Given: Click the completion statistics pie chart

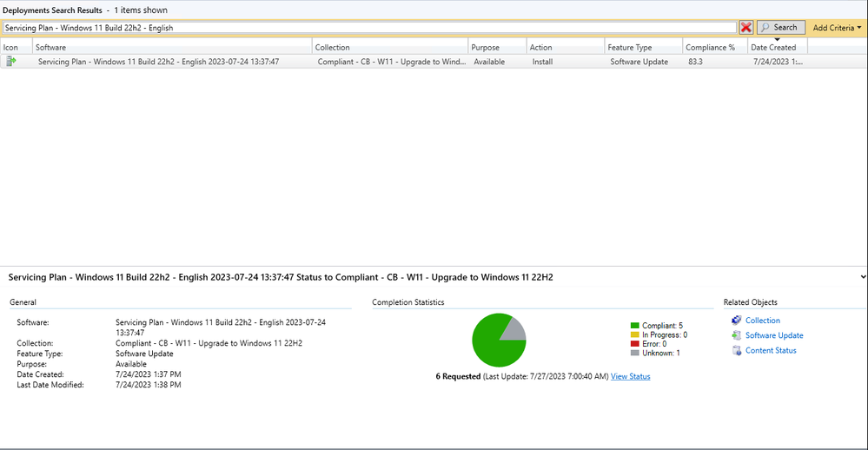Looking at the screenshot, I should (x=499, y=340).
